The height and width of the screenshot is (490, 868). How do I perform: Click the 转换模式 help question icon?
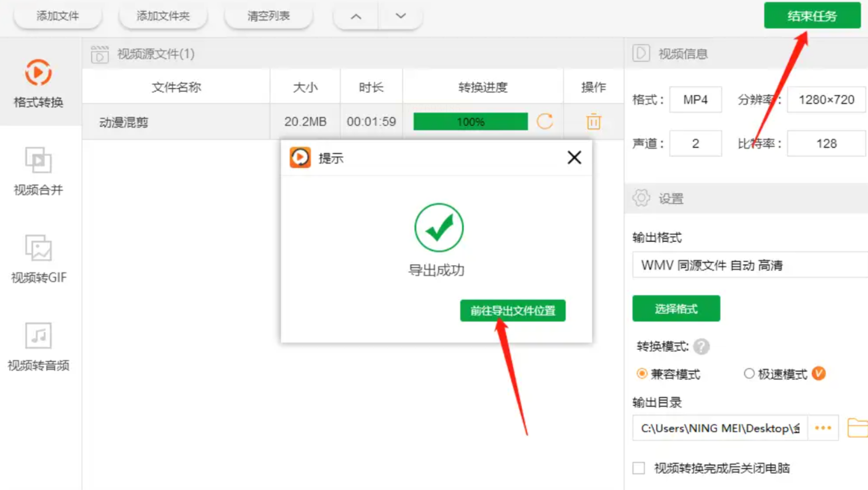pyautogui.click(x=701, y=347)
